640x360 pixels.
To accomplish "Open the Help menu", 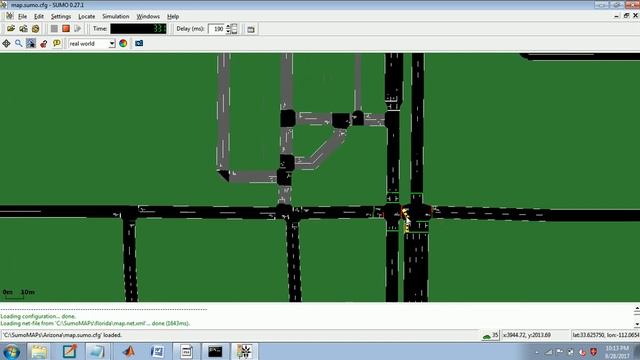I will [x=173, y=16].
